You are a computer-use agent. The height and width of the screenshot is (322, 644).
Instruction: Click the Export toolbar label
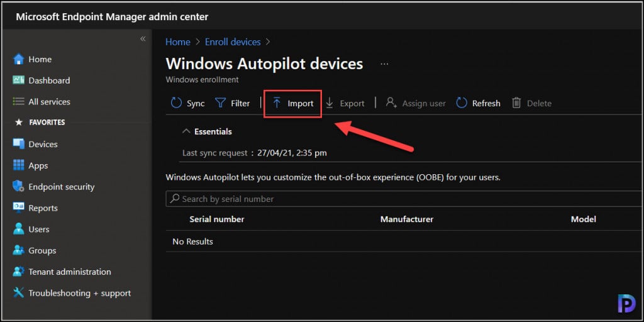[x=352, y=104]
